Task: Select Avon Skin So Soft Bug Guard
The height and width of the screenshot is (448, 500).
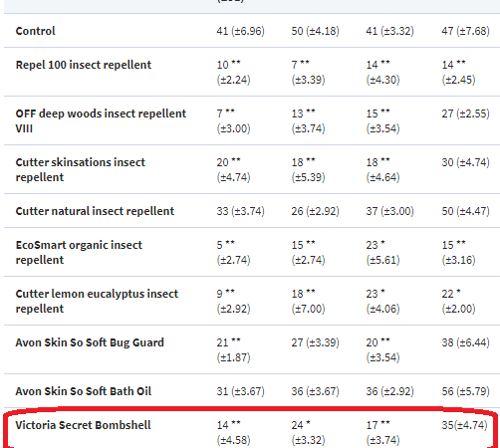Action: 90,342
